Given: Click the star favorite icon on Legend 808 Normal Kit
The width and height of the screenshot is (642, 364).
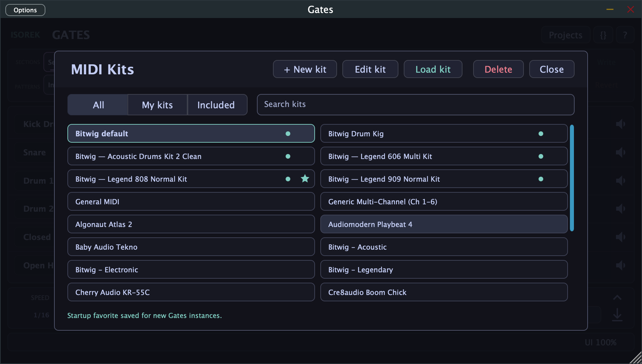Looking at the screenshot, I should pos(305,179).
